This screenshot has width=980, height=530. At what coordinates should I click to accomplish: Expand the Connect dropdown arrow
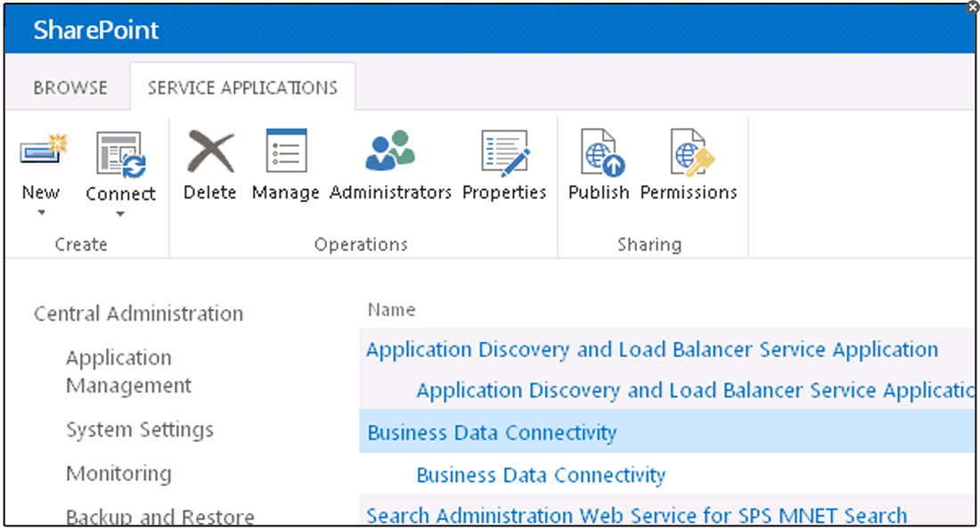tap(120, 215)
